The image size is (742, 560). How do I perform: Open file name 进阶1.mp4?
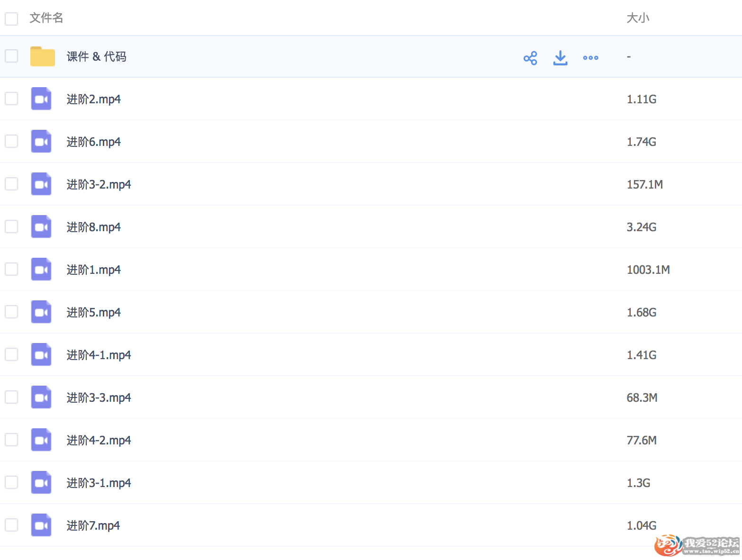[94, 270]
